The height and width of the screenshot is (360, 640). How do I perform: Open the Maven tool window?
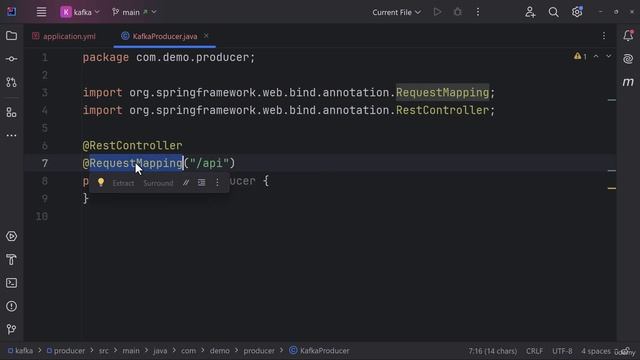click(x=628, y=82)
